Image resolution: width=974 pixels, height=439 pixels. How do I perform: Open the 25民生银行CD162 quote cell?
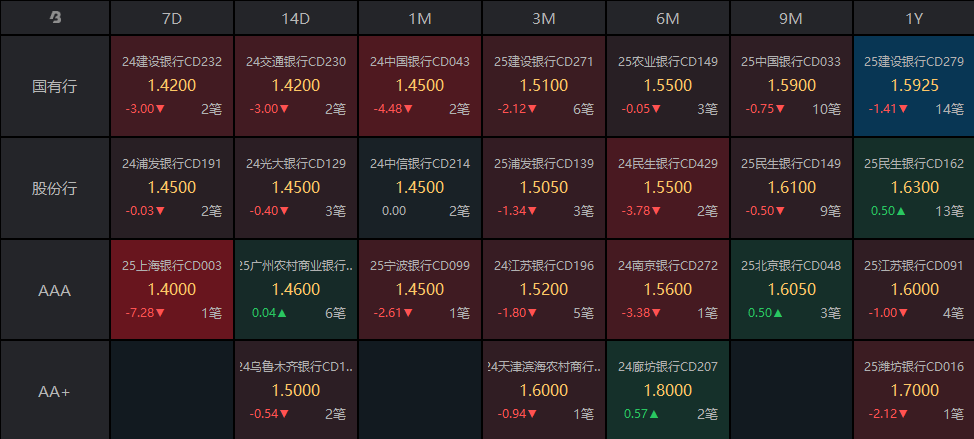coord(914,188)
